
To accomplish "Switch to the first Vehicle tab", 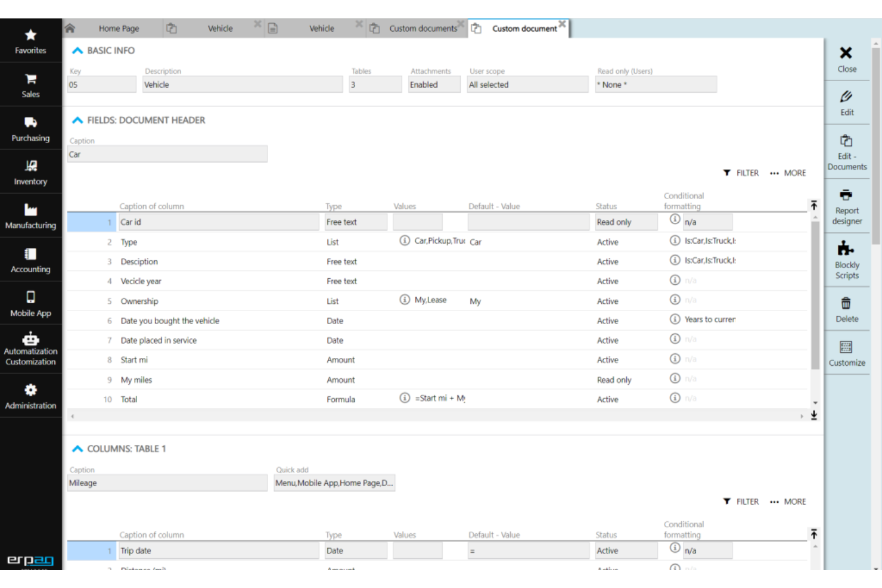I will [x=220, y=28].
